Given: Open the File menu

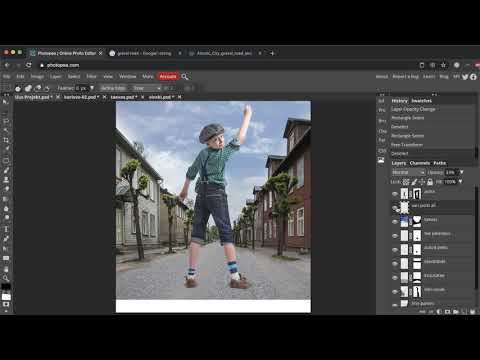Looking at the screenshot, I should click(x=6, y=77).
